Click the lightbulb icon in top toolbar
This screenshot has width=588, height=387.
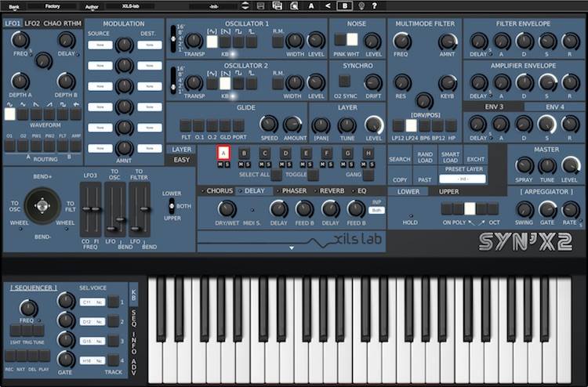[361, 5]
